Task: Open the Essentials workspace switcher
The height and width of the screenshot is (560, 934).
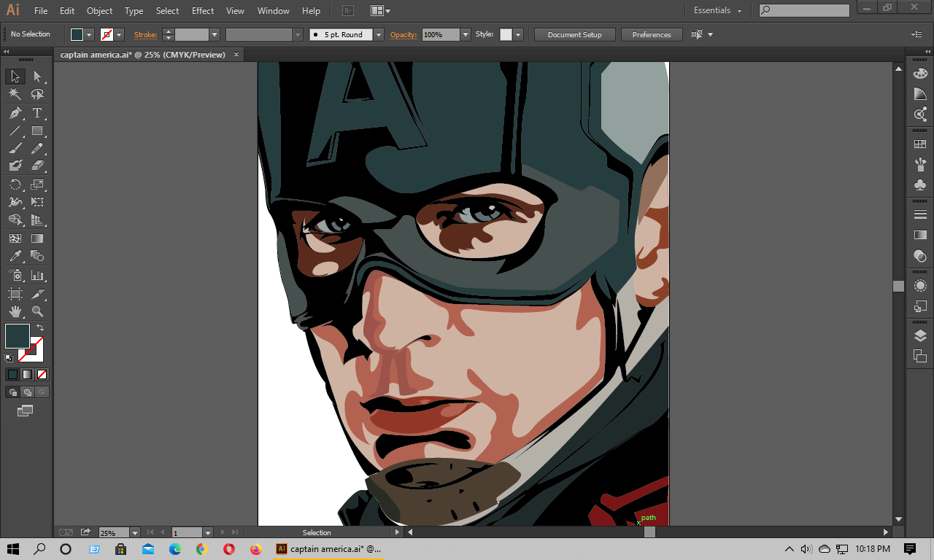Action: [x=717, y=10]
